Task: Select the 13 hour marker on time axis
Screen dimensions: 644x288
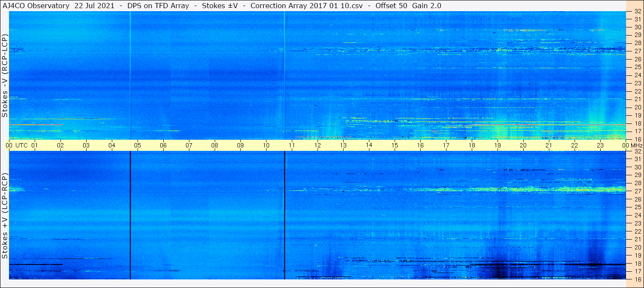Action: pos(343,146)
